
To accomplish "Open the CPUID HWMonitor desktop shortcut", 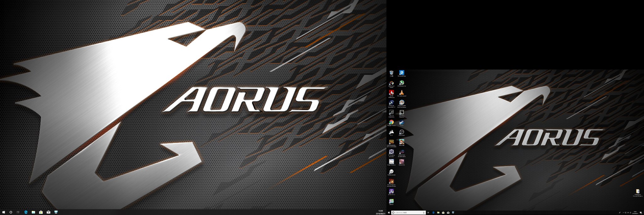I will click(x=391, y=93).
